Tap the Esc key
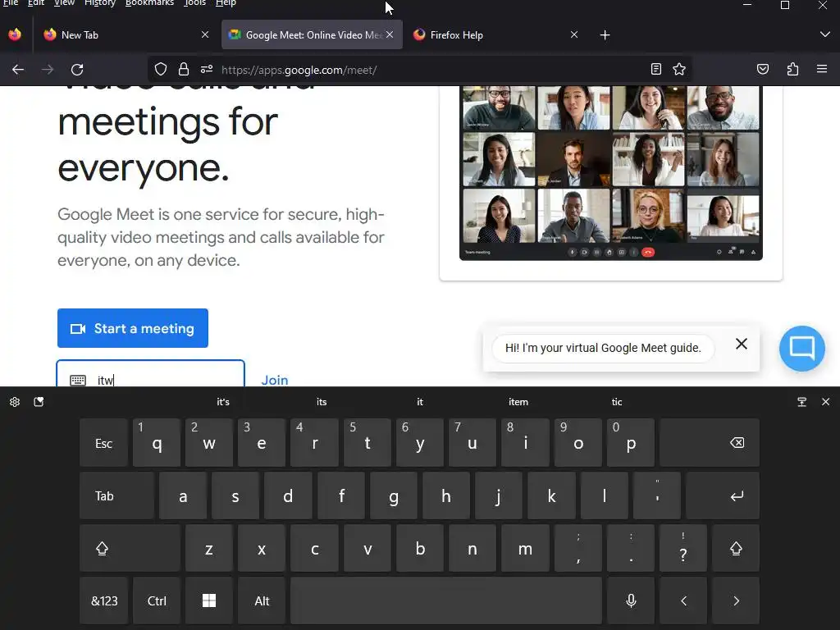The image size is (840, 630). coord(103,443)
